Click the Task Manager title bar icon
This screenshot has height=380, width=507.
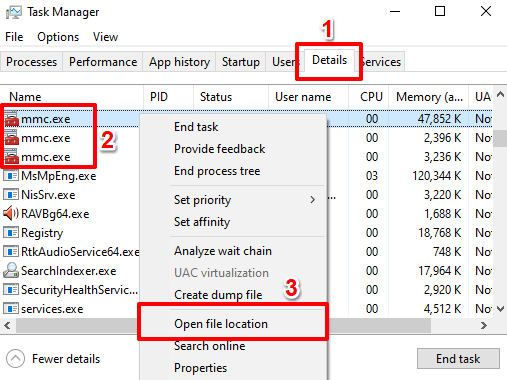[14, 12]
